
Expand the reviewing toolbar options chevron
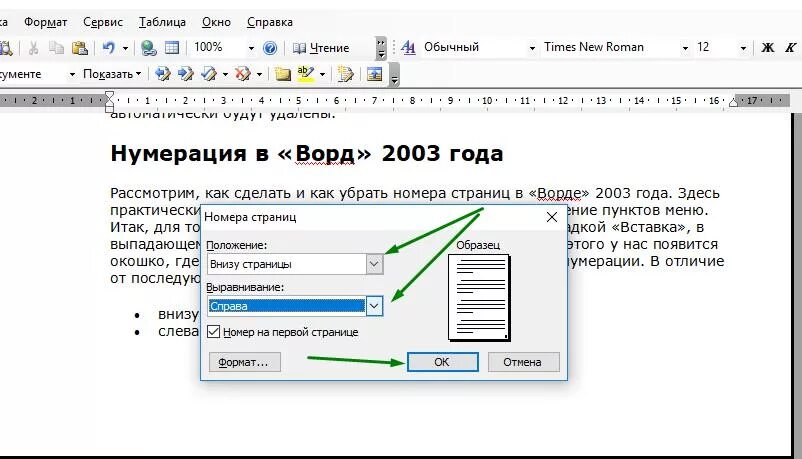394,75
